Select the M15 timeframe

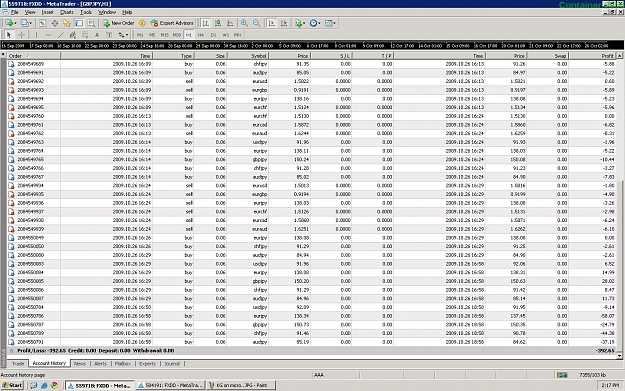pyautogui.click(x=164, y=35)
